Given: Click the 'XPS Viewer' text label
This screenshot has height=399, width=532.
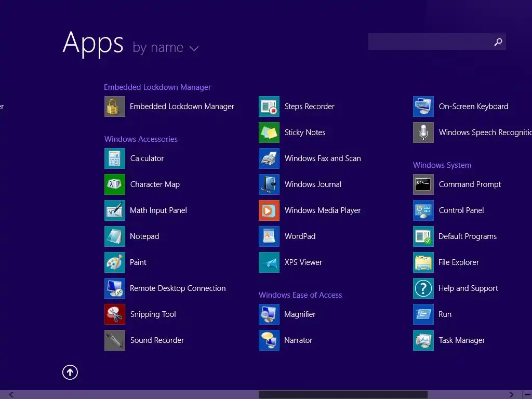Looking at the screenshot, I should (x=303, y=262).
